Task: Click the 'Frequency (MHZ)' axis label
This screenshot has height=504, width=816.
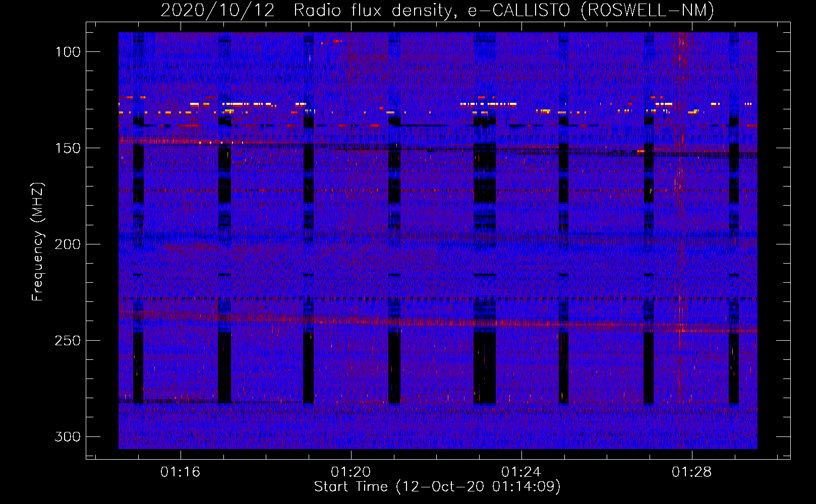Action: (38, 241)
